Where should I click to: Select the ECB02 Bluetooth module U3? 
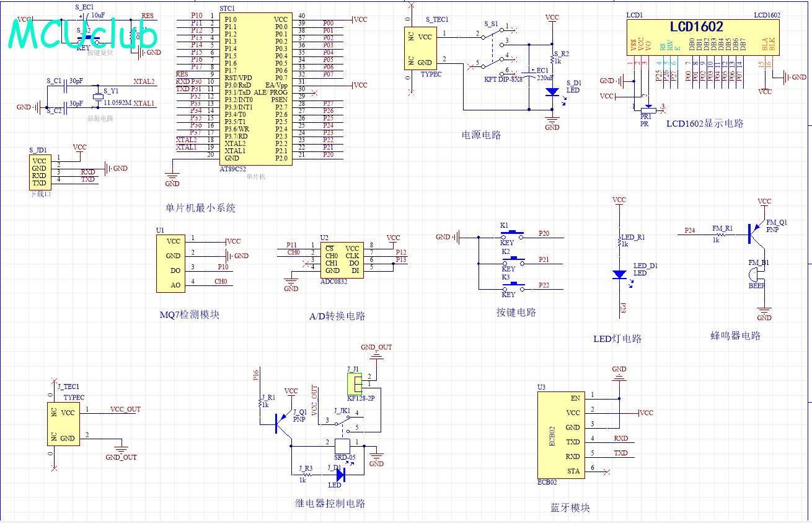coord(559,434)
